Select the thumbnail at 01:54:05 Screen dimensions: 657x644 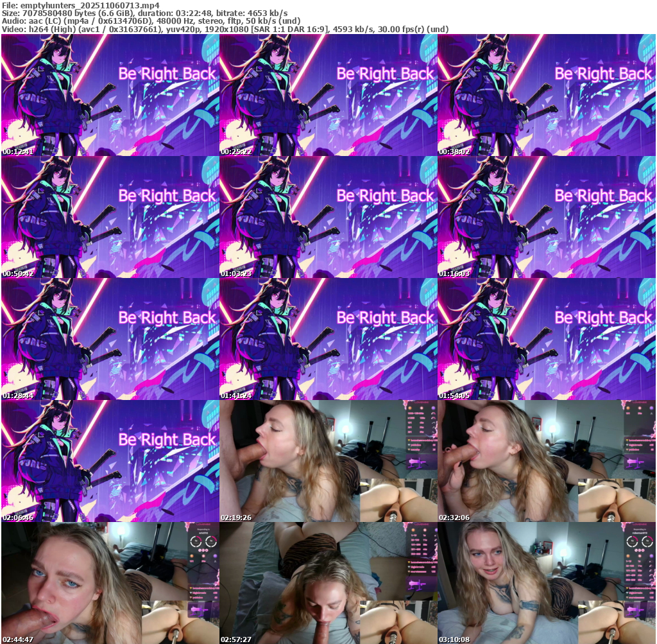(x=546, y=339)
